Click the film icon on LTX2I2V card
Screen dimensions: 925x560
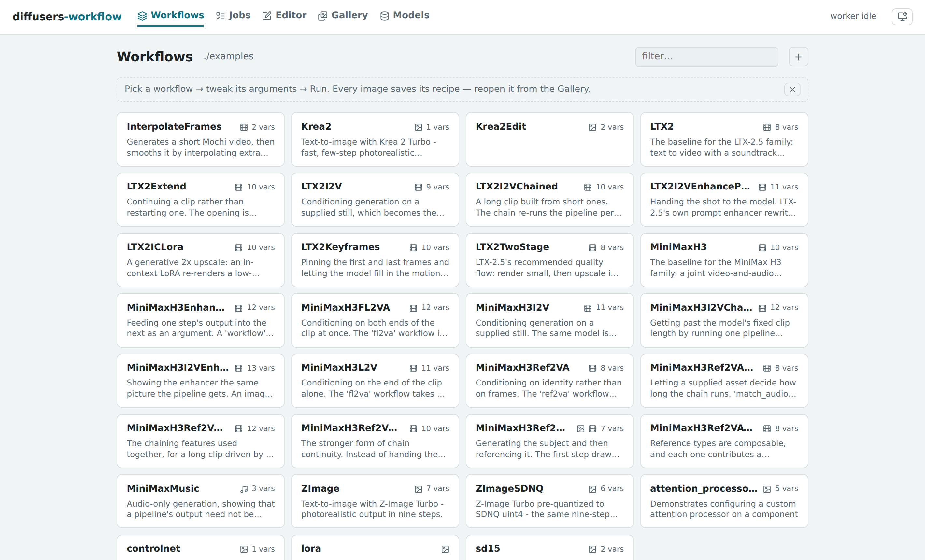[418, 187]
